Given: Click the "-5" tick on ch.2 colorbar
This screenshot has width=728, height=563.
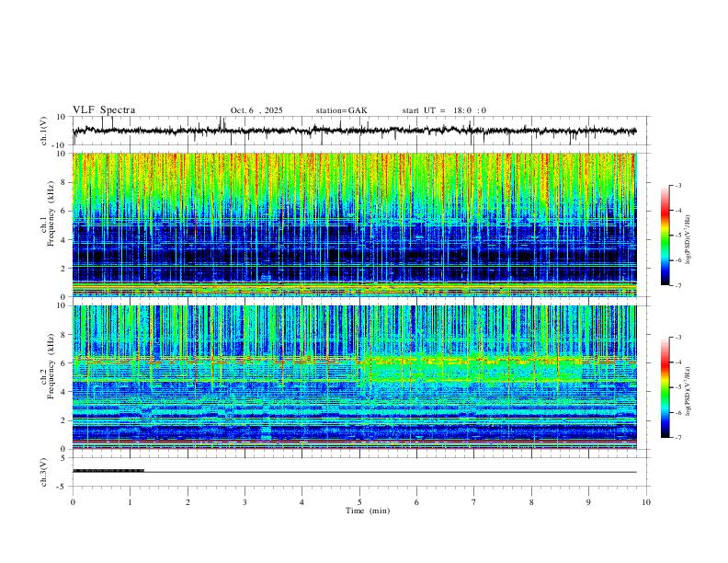Looking at the screenshot, I should pyautogui.click(x=677, y=387).
